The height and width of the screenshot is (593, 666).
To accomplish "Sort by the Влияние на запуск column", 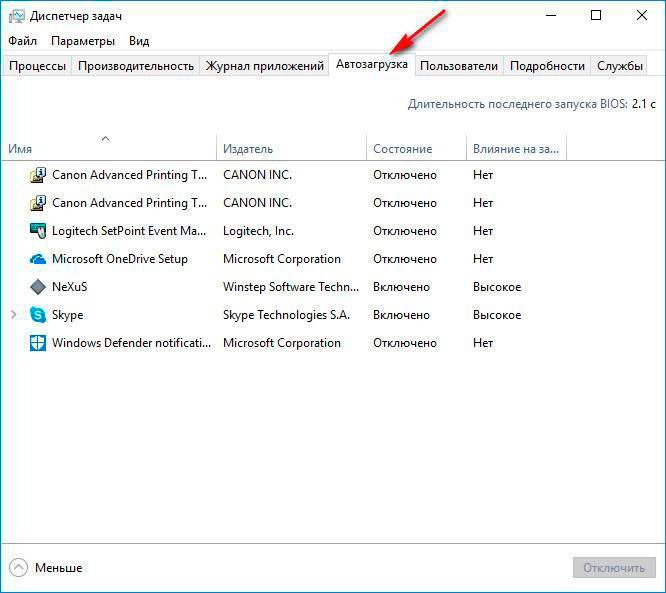I will coord(516,149).
